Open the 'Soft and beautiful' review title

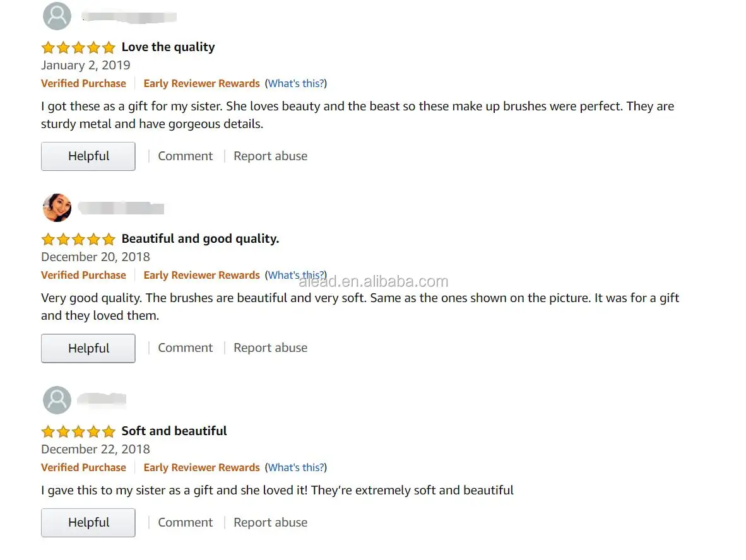tap(174, 431)
